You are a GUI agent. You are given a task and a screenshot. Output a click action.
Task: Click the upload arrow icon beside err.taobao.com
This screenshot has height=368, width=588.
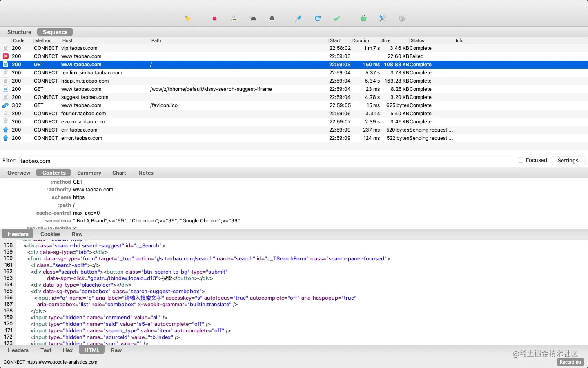[6, 130]
